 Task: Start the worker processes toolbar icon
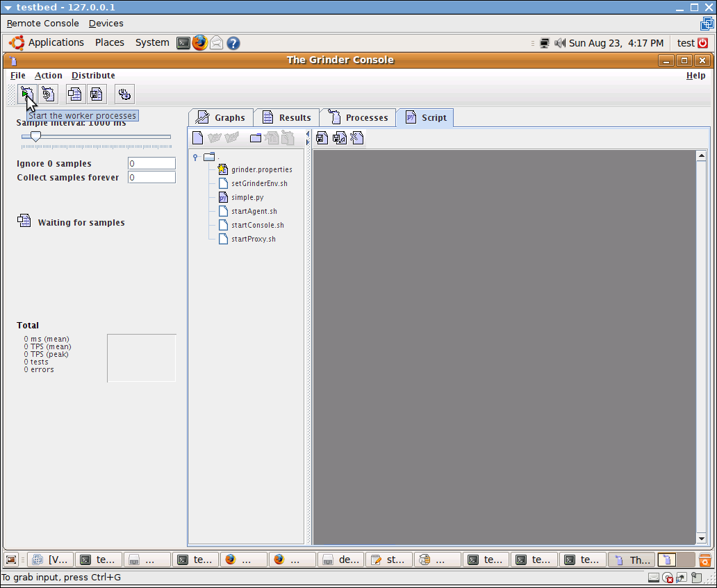(x=27, y=94)
